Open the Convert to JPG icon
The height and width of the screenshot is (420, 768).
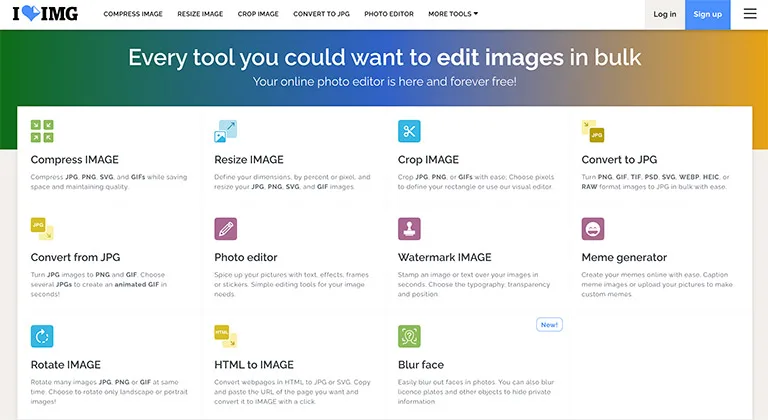click(593, 131)
